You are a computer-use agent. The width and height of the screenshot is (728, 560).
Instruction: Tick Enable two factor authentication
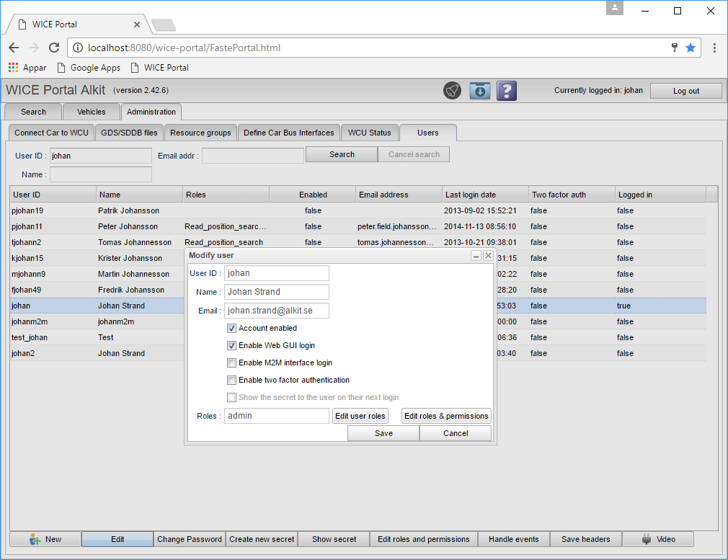click(x=231, y=380)
